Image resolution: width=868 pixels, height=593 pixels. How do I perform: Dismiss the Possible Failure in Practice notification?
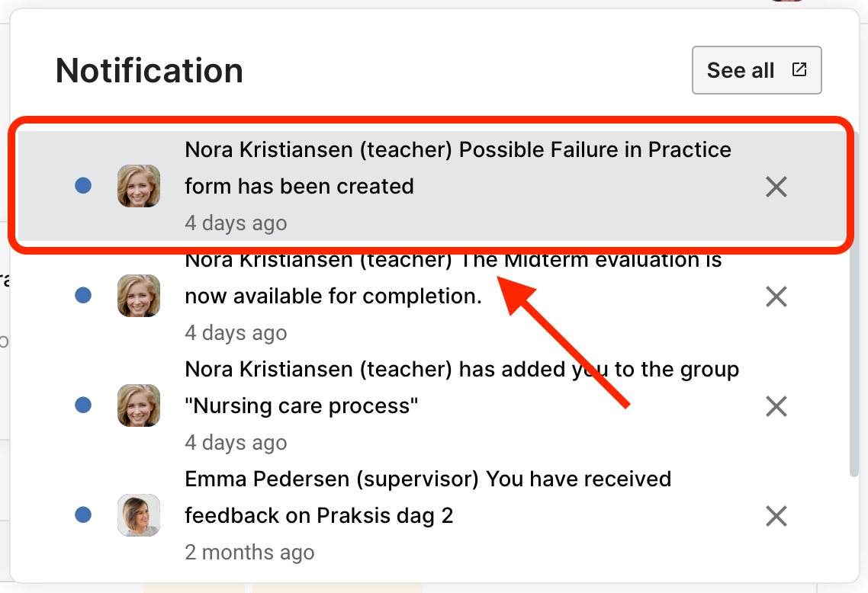(776, 187)
